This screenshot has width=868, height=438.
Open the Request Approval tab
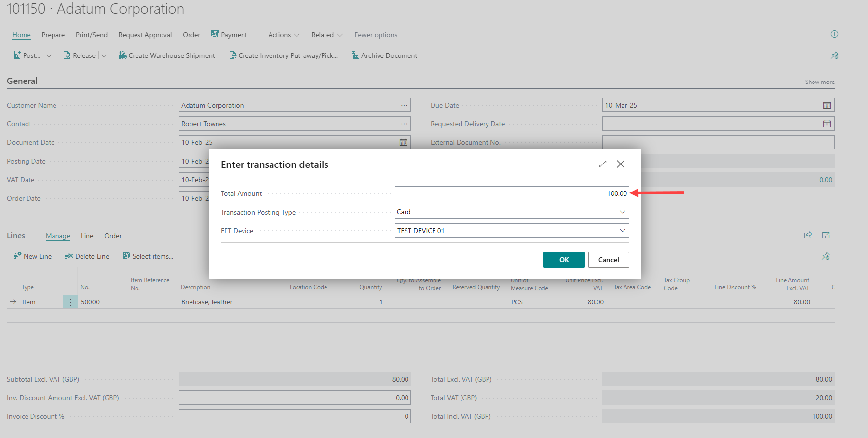click(x=145, y=35)
